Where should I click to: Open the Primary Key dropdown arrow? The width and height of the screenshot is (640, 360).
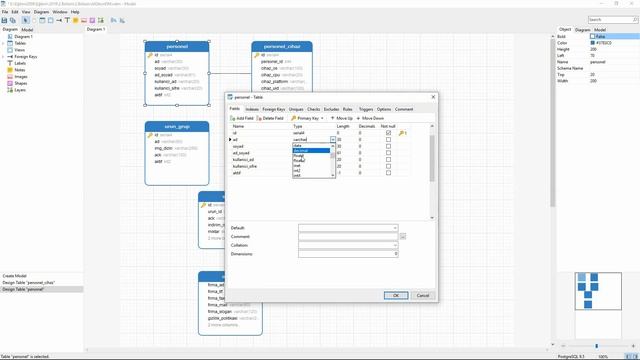(322, 118)
